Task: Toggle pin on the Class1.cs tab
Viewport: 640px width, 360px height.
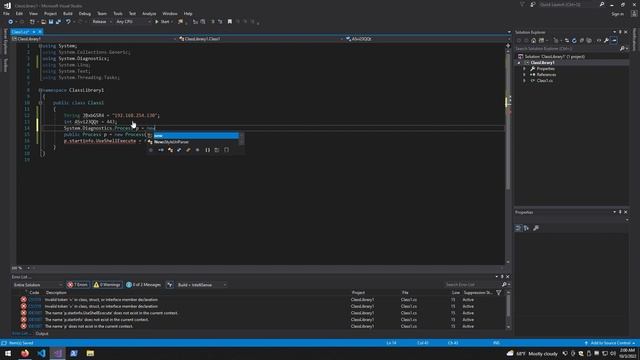Action: point(34,32)
